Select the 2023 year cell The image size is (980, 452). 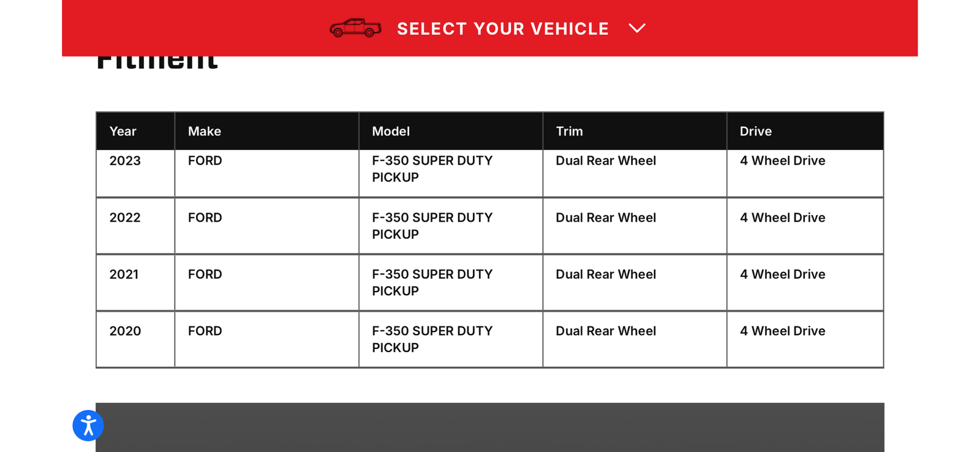click(x=125, y=161)
